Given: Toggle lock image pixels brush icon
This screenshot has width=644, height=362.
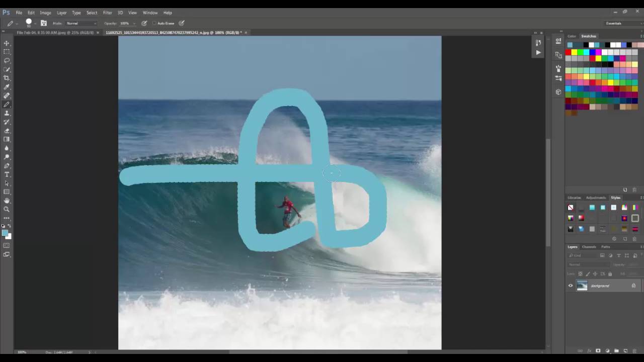Looking at the screenshot, I should [x=588, y=274].
